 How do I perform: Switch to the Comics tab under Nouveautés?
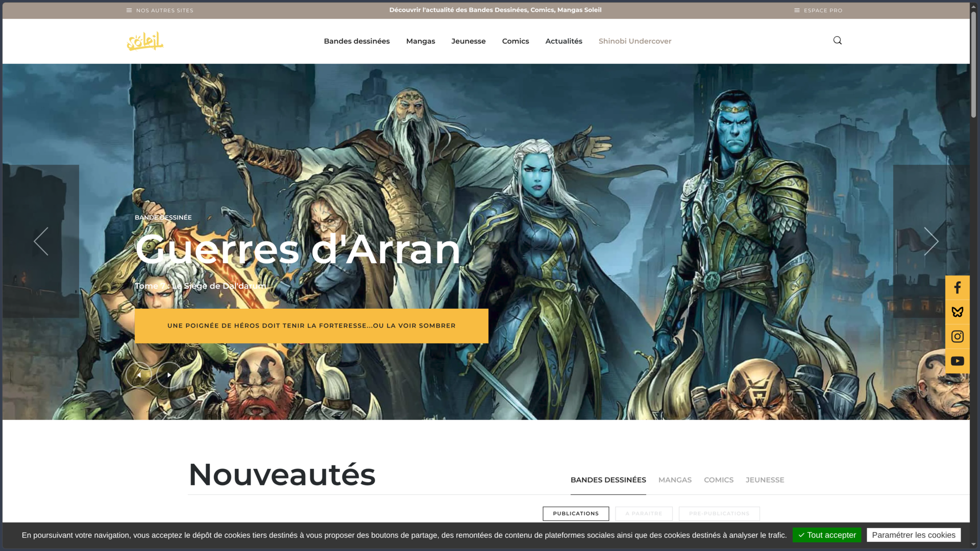(719, 480)
